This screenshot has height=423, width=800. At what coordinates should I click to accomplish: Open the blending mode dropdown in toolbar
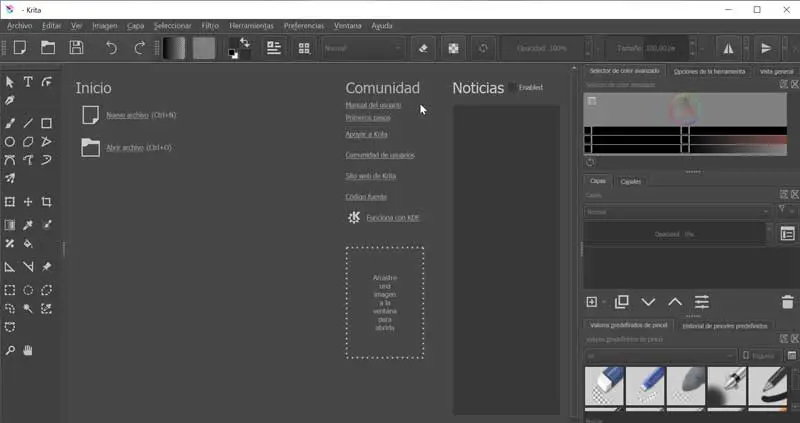[362, 47]
